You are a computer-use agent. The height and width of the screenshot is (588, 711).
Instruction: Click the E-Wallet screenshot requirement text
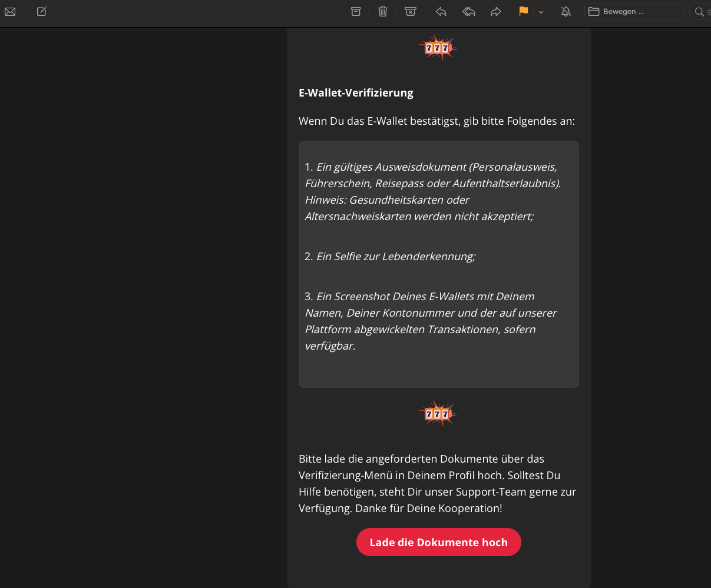(x=431, y=321)
